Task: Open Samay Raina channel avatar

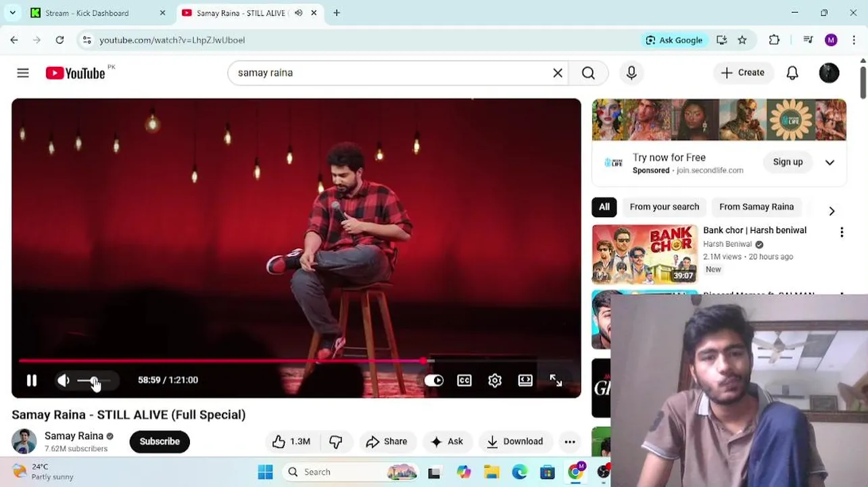Action: [24, 442]
